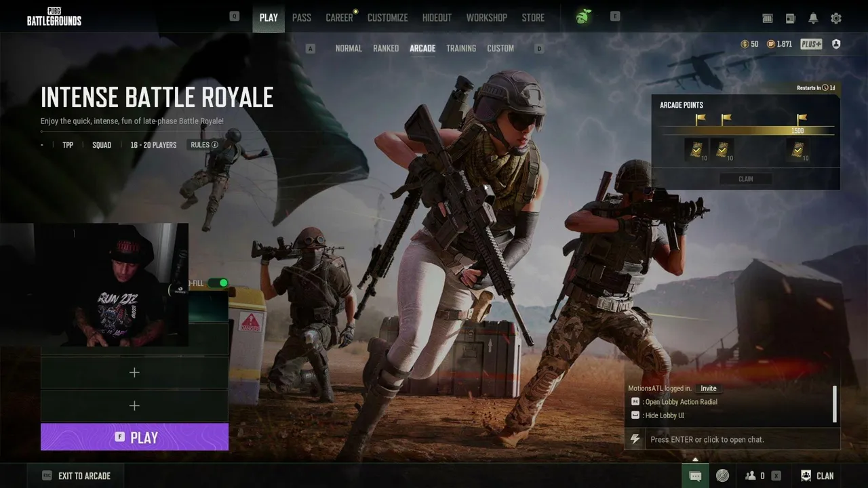Open the inventory crate icon

(768, 18)
